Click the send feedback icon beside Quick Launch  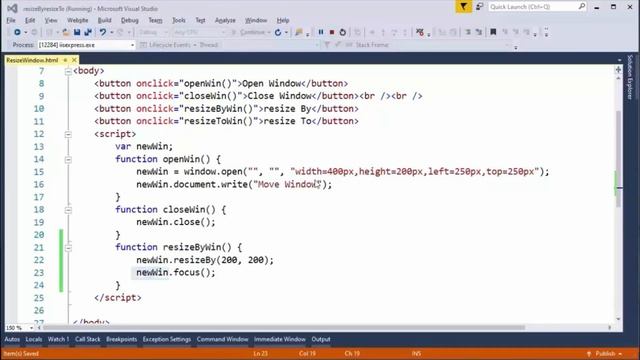(x=480, y=7)
